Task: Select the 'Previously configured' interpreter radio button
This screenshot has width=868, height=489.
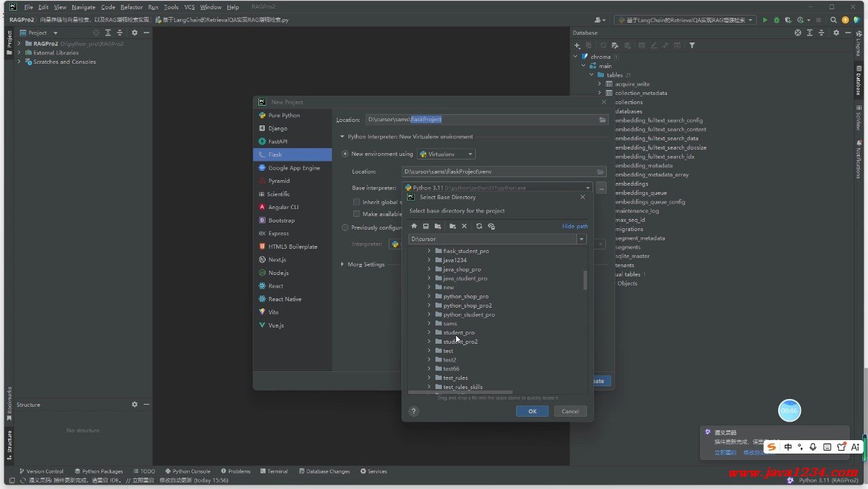Action: tap(346, 227)
